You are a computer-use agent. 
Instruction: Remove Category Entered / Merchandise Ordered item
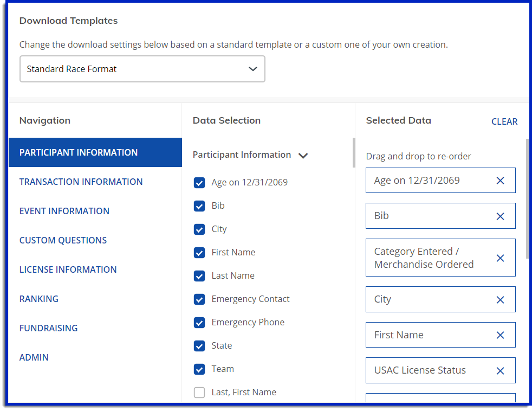pos(500,258)
